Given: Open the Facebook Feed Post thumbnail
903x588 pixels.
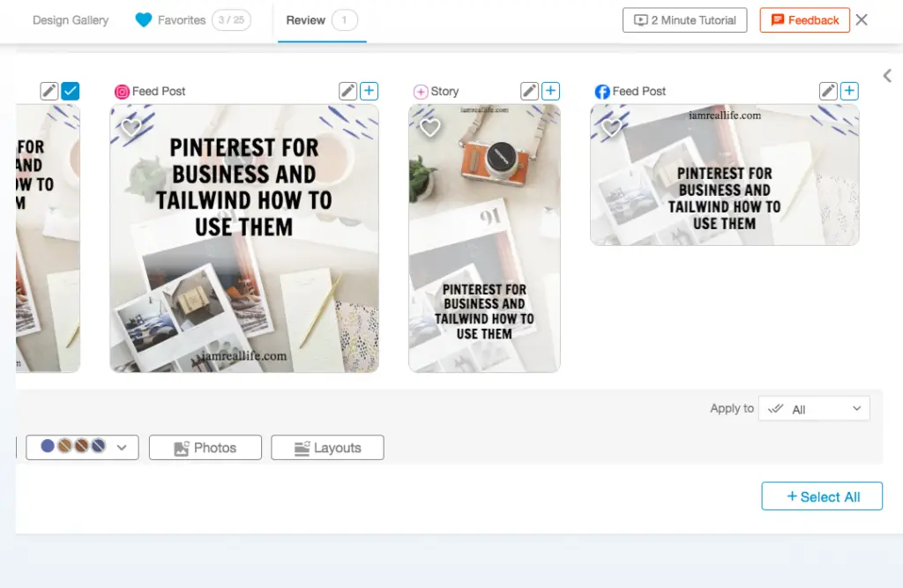Looking at the screenshot, I should pos(725,175).
